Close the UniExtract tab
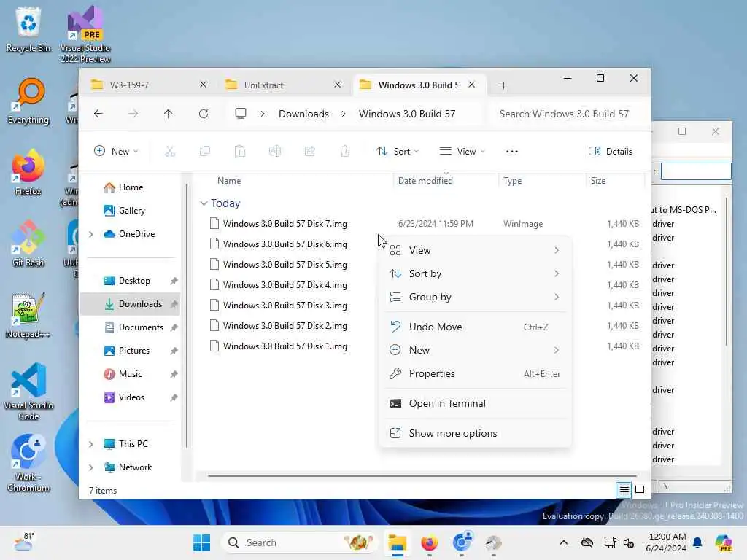The height and width of the screenshot is (560, 747). [x=337, y=85]
